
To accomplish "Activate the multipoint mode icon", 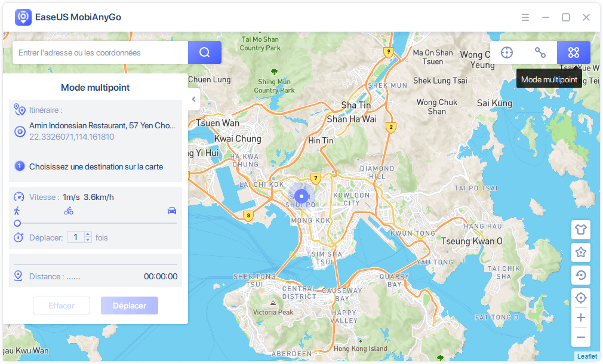I will (x=574, y=53).
